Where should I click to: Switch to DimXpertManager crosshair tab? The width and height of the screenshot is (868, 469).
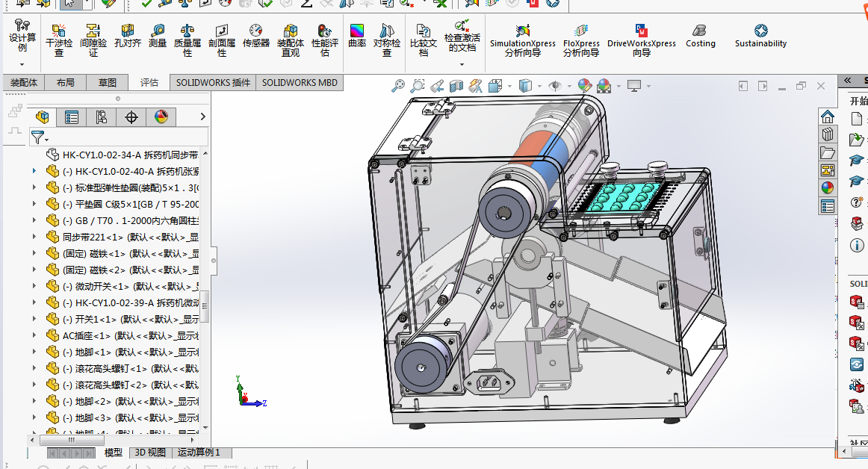(131, 117)
